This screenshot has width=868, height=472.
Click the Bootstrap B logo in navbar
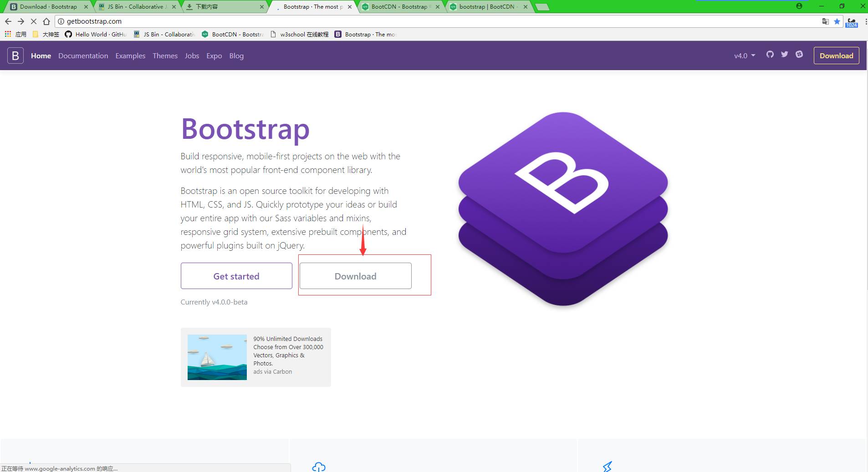(x=15, y=56)
